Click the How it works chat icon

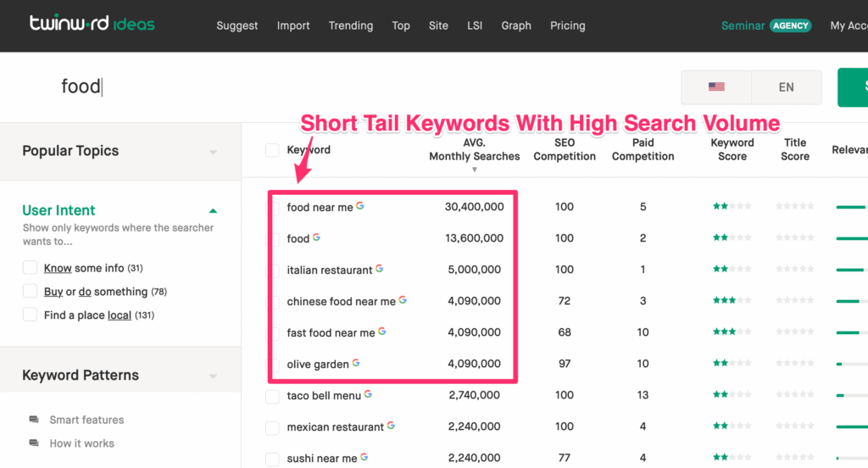click(x=34, y=443)
